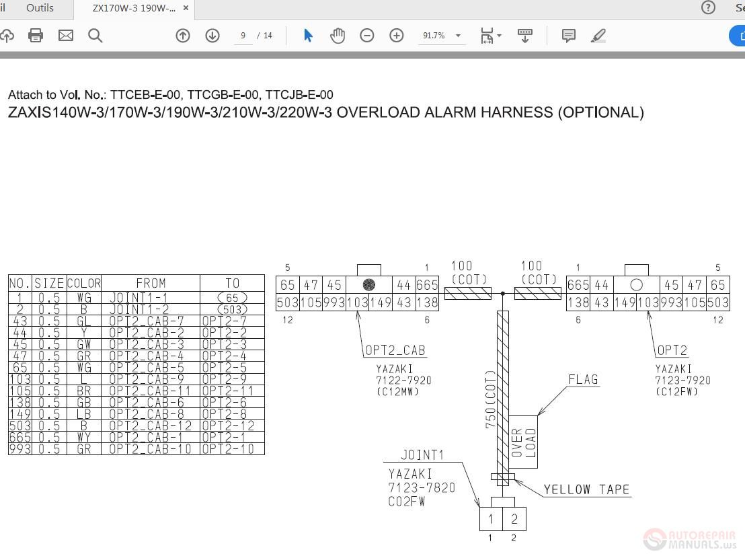Screen dimensions: 745x560
Task: Click the JOINT1 label in diagram
Action: tap(422, 455)
